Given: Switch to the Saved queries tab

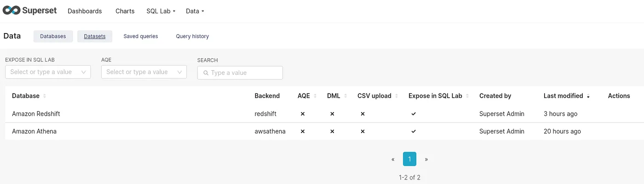Looking at the screenshot, I should 141,36.
